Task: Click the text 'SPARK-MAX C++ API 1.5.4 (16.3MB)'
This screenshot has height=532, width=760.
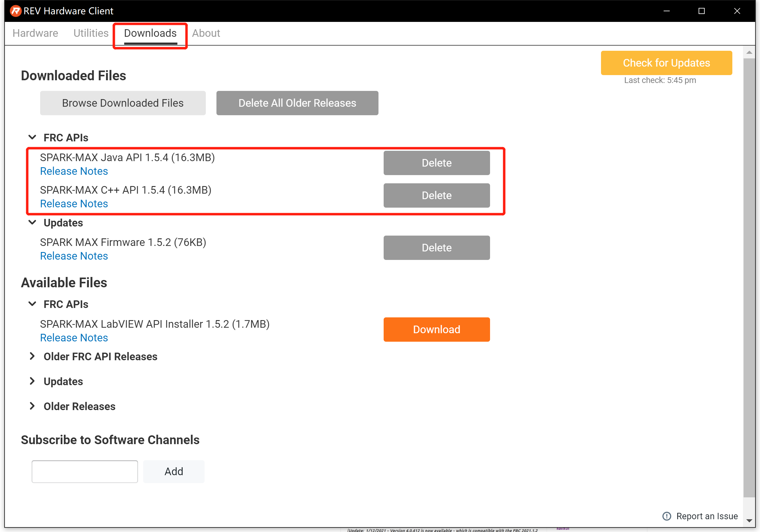Action: pos(126,190)
